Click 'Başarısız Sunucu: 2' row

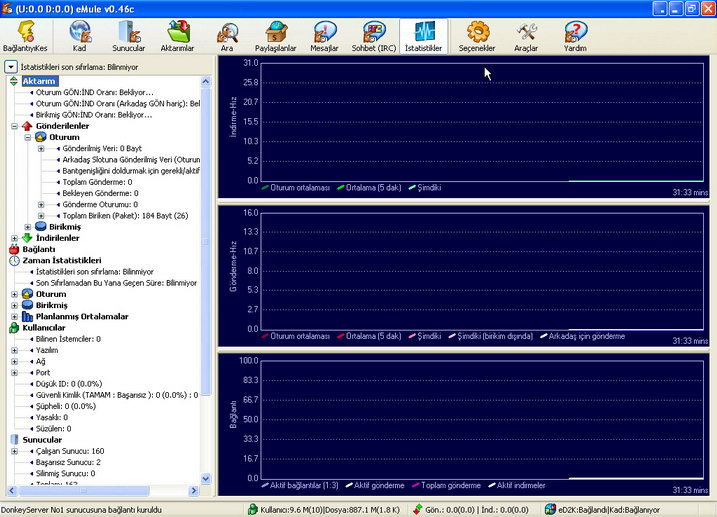pyautogui.click(x=68, y=462)
